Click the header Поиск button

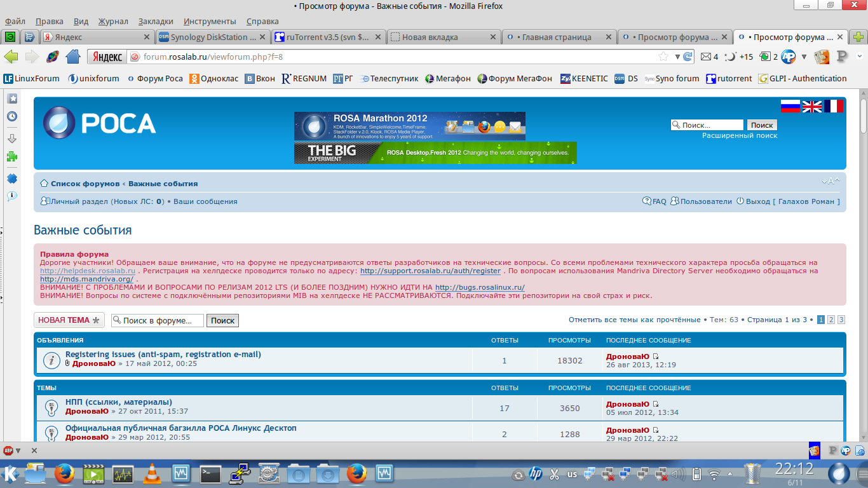click(x=762, y=125)
